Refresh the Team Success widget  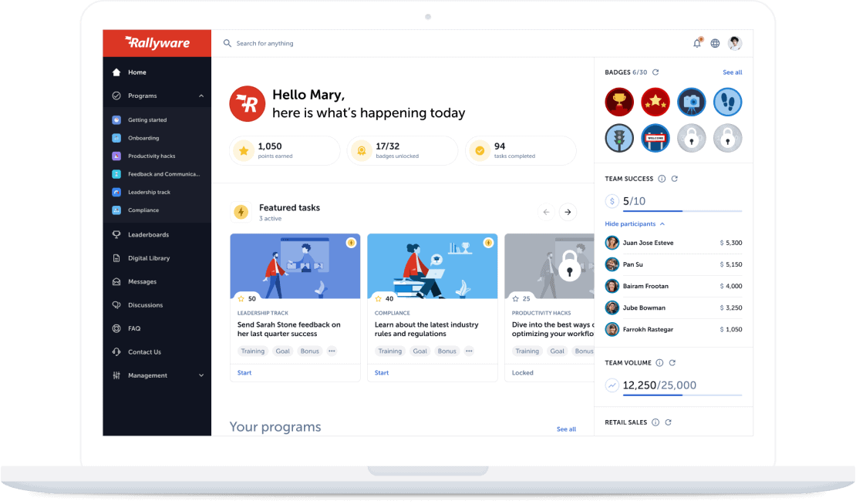click(x=675, y=178)
